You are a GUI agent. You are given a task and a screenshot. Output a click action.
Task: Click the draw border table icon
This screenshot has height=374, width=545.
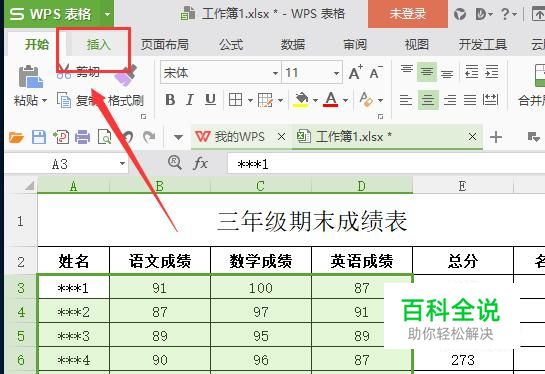click(x=265, y=100)
